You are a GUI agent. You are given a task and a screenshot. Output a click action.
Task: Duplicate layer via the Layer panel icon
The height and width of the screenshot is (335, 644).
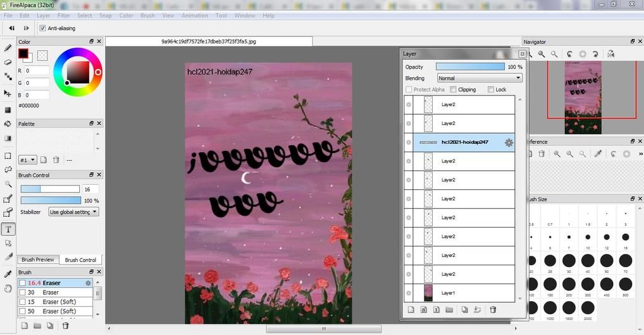click(465, 310)
